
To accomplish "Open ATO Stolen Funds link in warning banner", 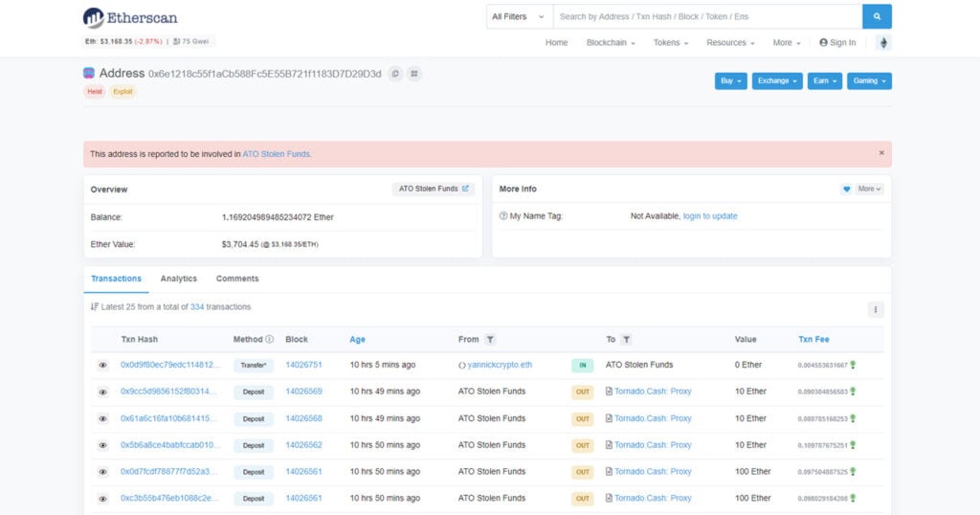I will click(277, 154).
